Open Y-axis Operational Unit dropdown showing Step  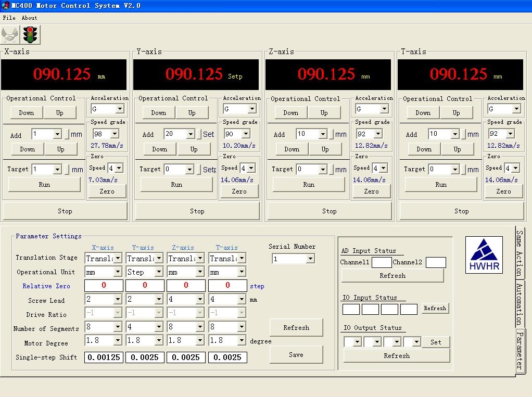(158, 272)
